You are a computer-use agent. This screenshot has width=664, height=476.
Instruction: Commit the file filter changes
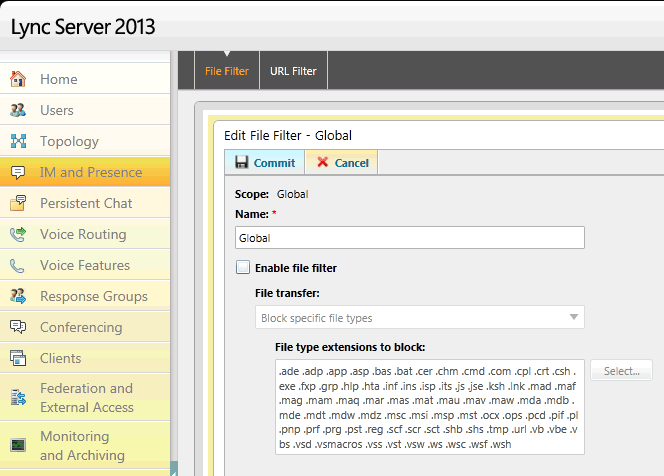[x=265, y=162]
